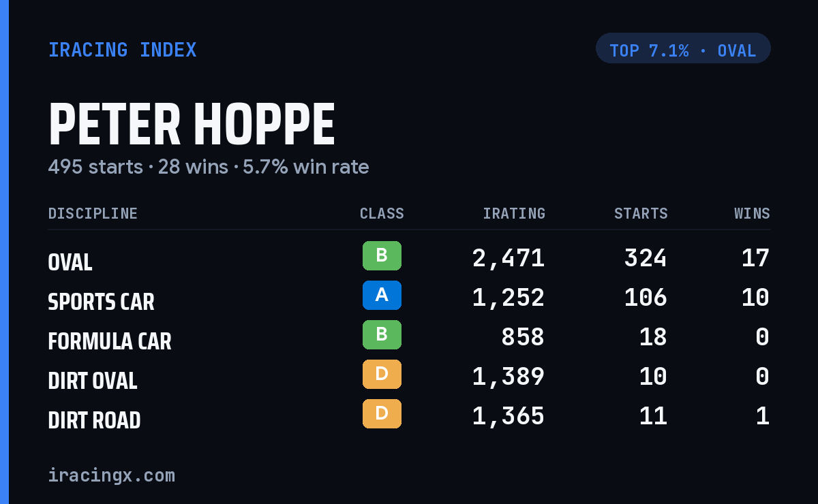Click the Dirt Road class D badge
Viewport: 818px width, 504px height.
pos(382,413)
